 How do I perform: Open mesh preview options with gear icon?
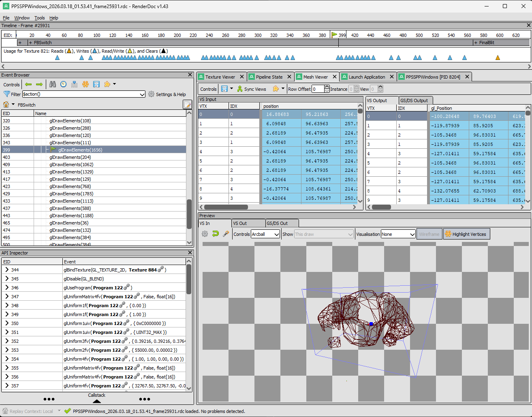205,234
